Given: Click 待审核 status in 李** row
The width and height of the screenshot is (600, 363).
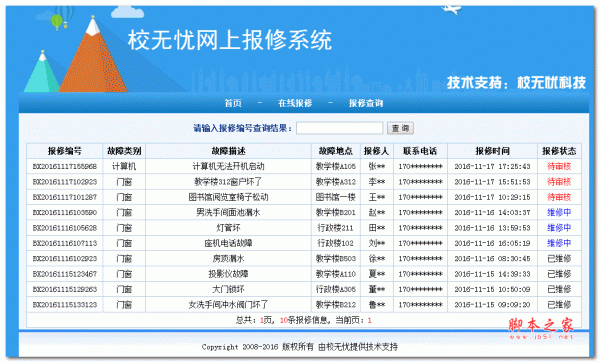Looking at the screenshot, I should (x=559, y=182).
